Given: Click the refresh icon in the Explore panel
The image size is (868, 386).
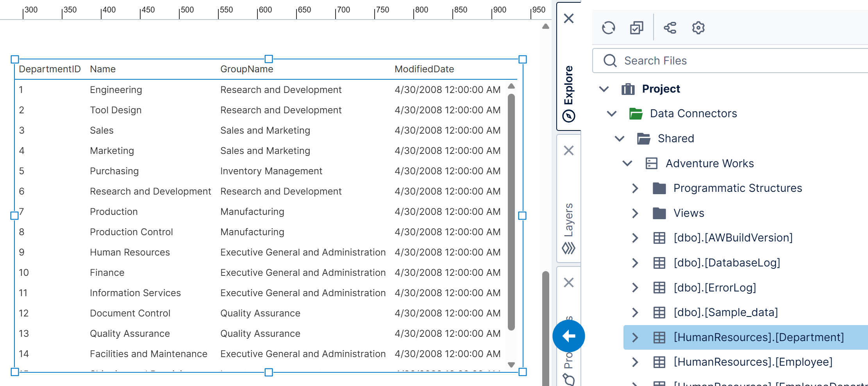Looking at the screenshot, I should pos(609,27).
